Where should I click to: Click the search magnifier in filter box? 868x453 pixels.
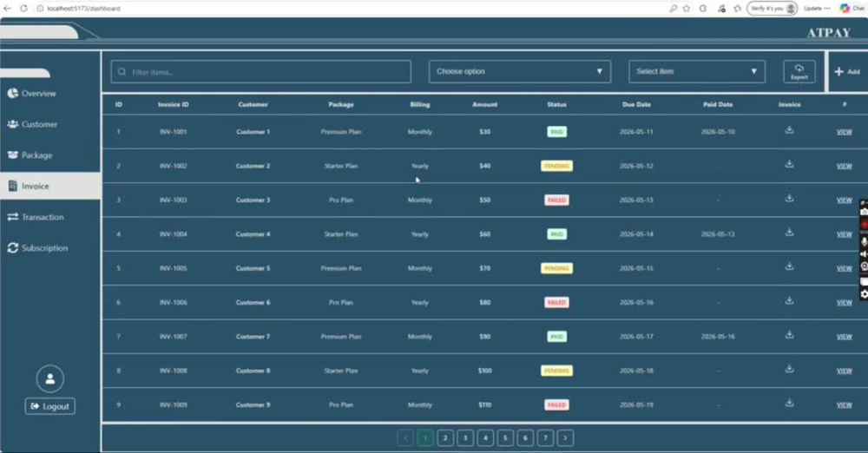click(x=122, y=72)
